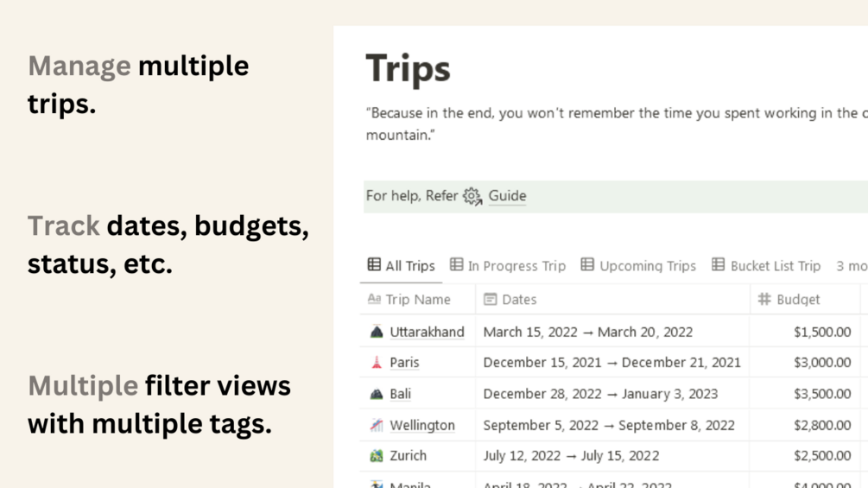Click the Uttarakhand mountain icon
Screen dimensions: 868x488
[x=377, y=332]
